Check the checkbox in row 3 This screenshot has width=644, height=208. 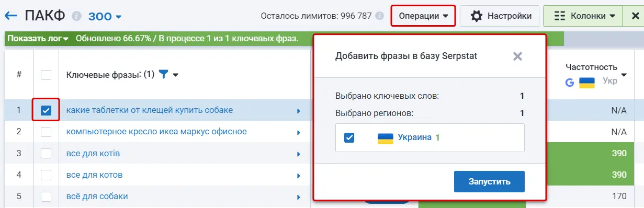tap(46, 154)
